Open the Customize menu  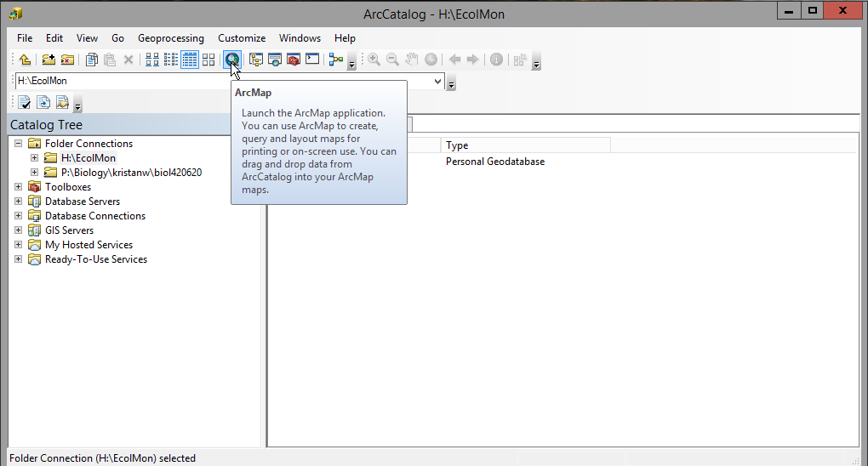(242, 38)
